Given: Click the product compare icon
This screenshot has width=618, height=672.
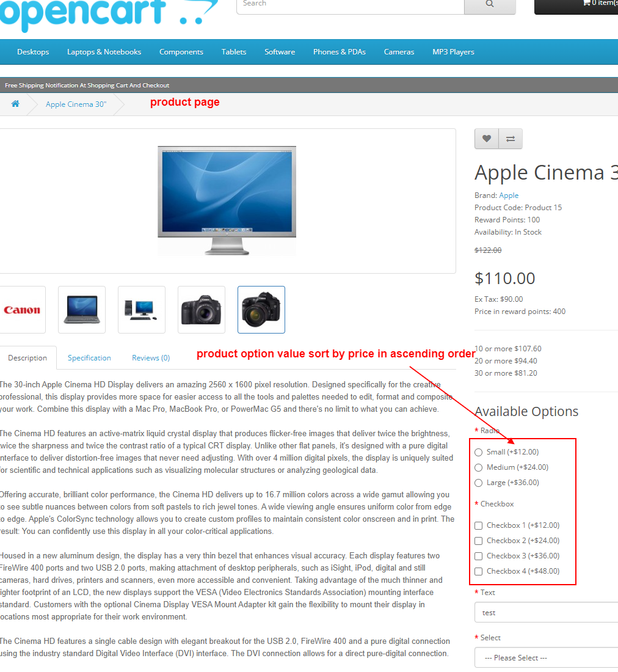Looking at the screenshot, I should 510,139.
